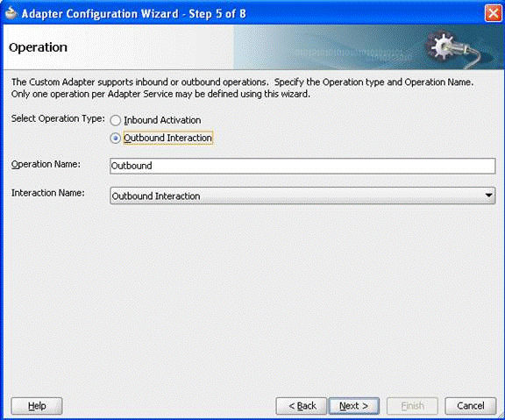Click the Operation Name label

pyautogui.click(x=46, y=164)
